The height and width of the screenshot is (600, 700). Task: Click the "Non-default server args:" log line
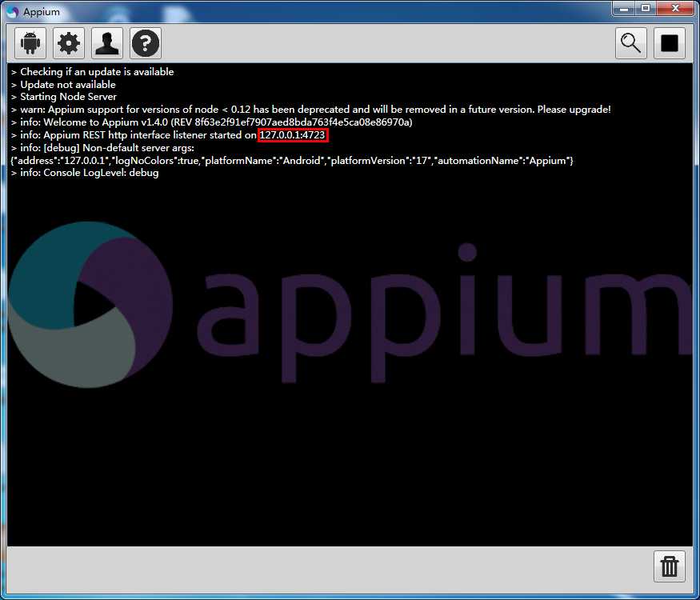[x=102, y=148]
